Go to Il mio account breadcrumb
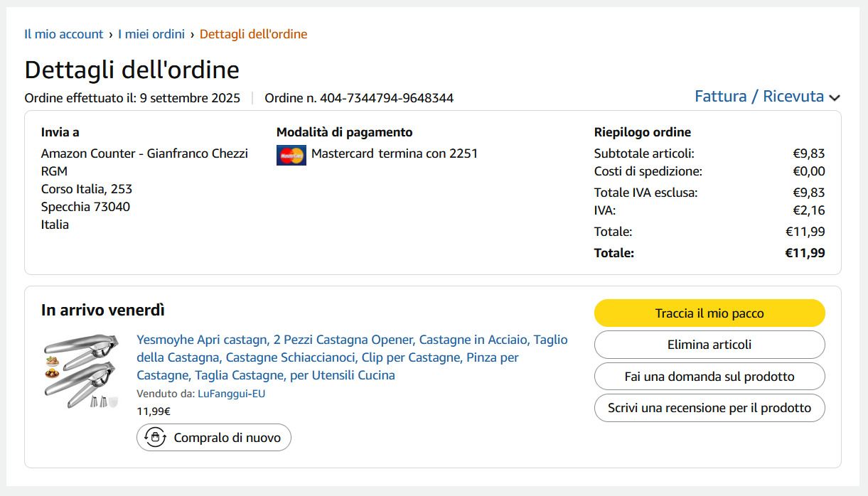This screenshot has height=496, width=868. (64, 34)
